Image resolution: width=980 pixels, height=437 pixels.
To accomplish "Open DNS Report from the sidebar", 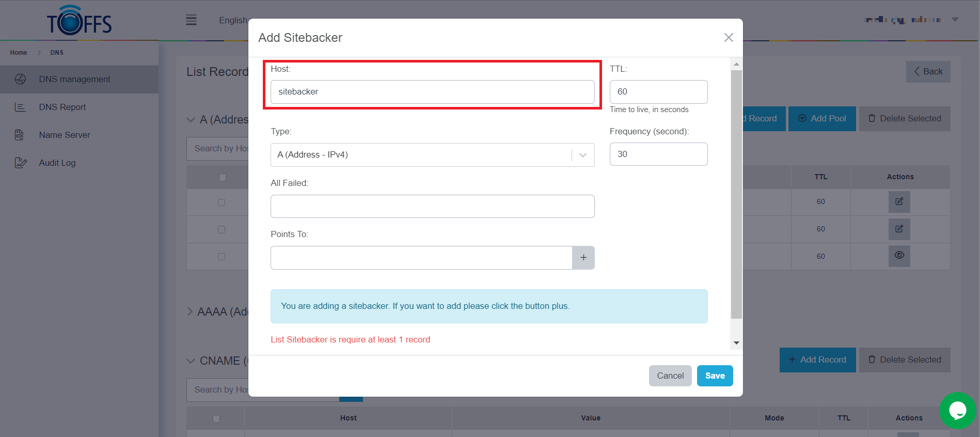I will pos(62,107).
